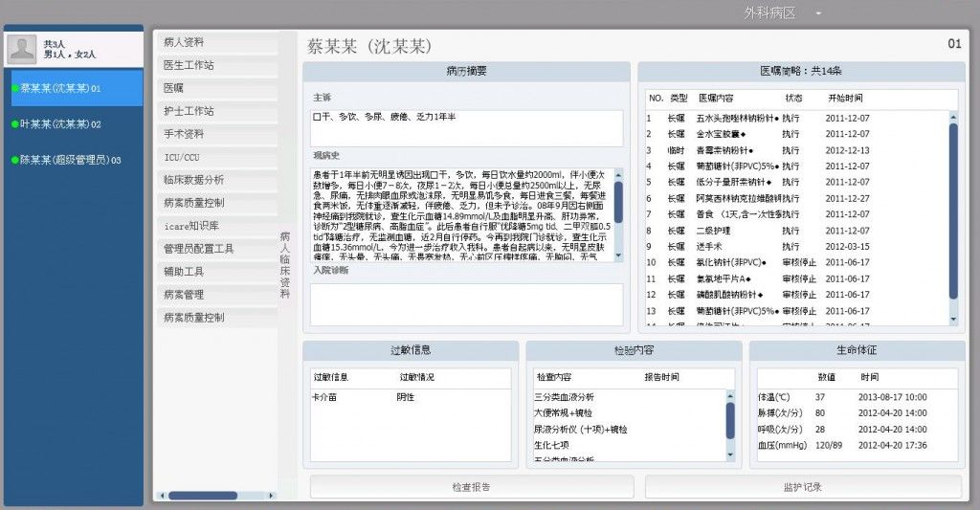The height and width of the screenshot is (510, 980).
Task: Select patient 蔡某某(沈某某) 01
Action: 77,88
